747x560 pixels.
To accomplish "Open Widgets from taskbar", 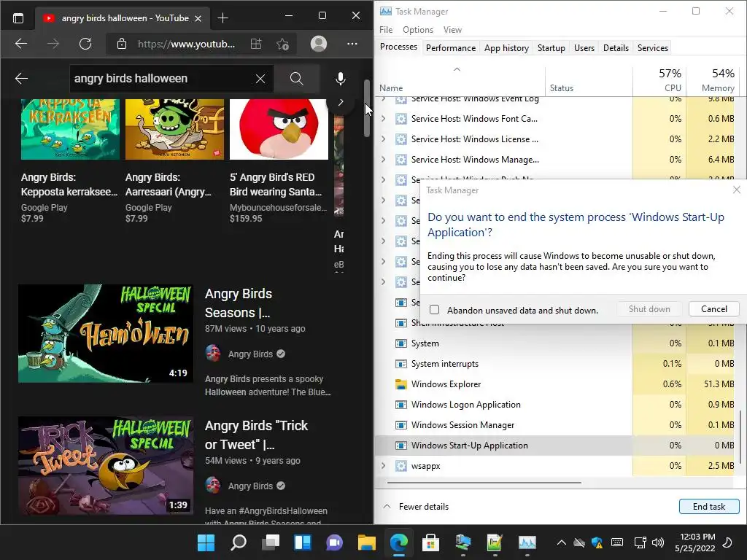I will pyautogui.click(x=303, y=542).
